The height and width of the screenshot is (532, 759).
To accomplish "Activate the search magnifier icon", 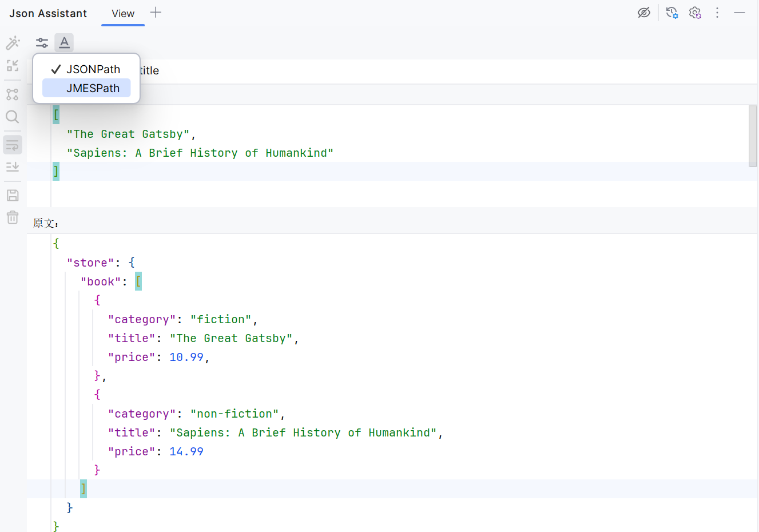I will (13, 117).
